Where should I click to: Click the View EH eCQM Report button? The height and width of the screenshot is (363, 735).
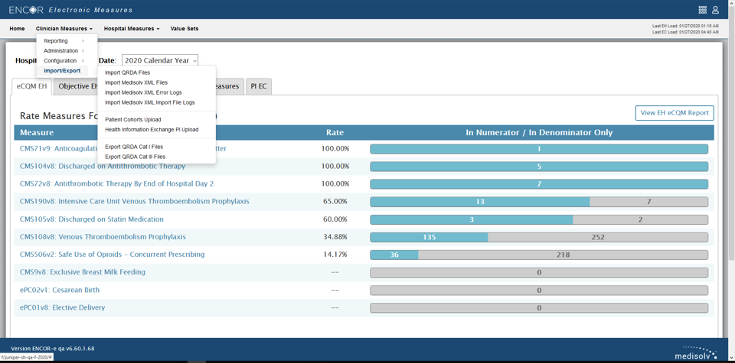(675, 113)
